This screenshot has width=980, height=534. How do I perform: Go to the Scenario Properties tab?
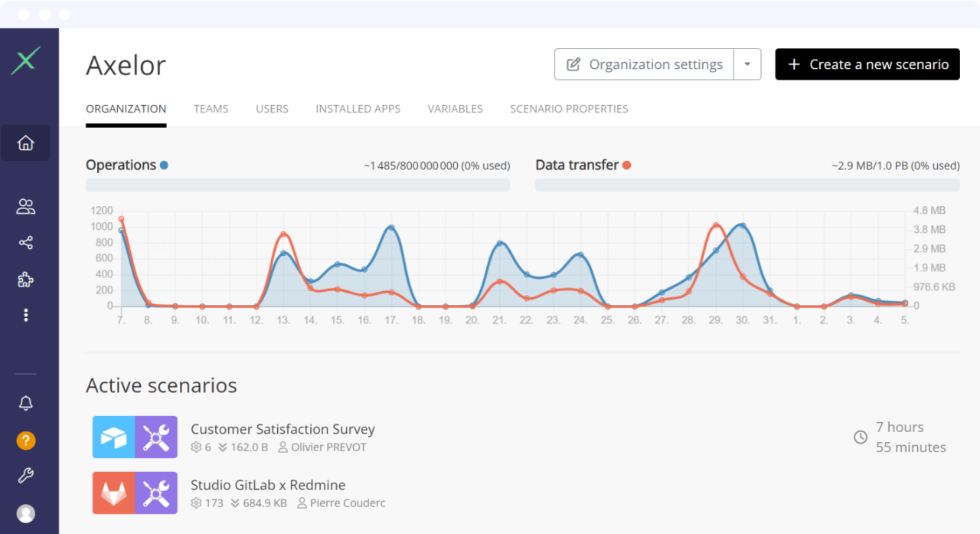569,109
